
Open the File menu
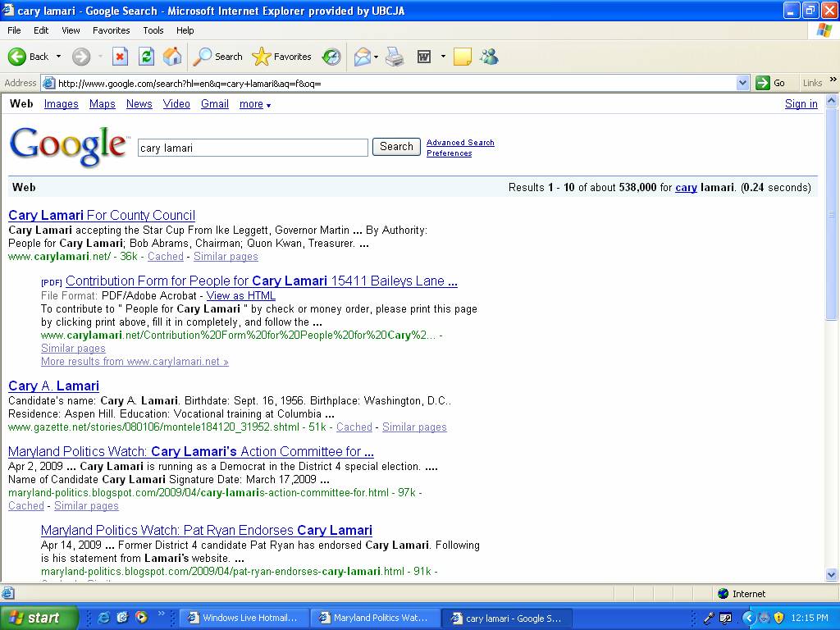(14, 30)
